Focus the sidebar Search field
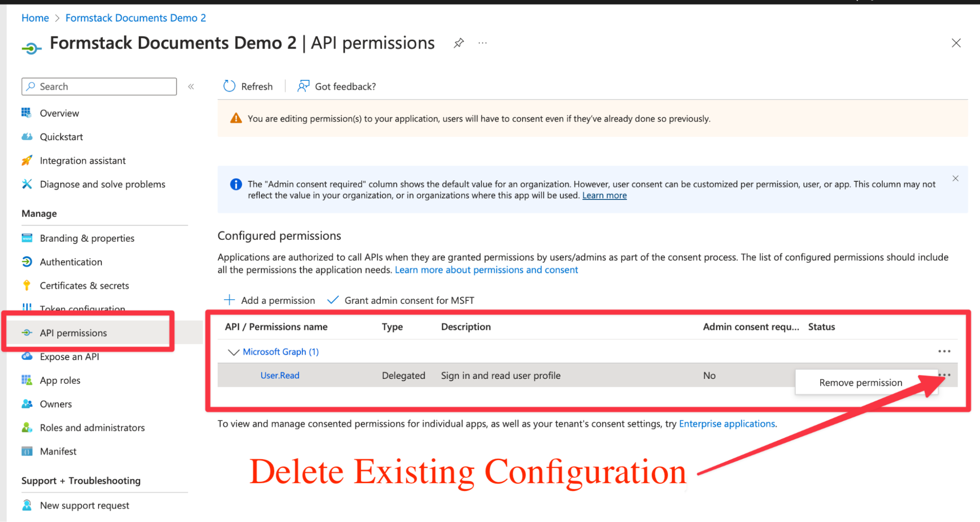Screen dimensions: 980x522 104,87
